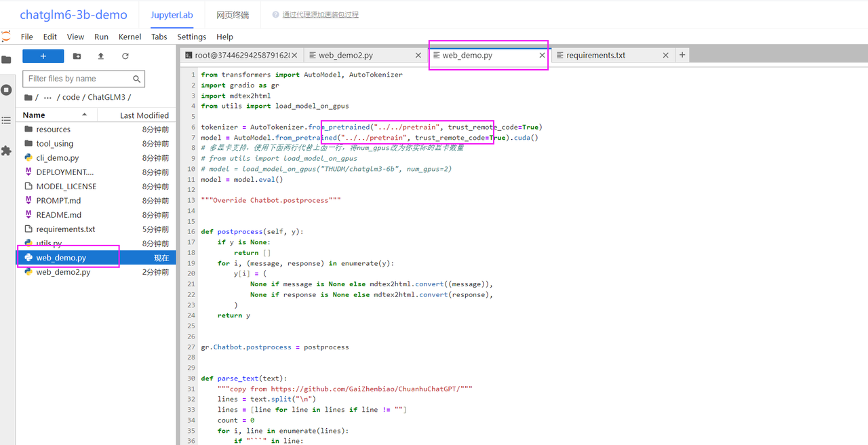Select MODEL_LICENSE file
The height and width of the screenshot is (445, 868).
tap(96, 187)
